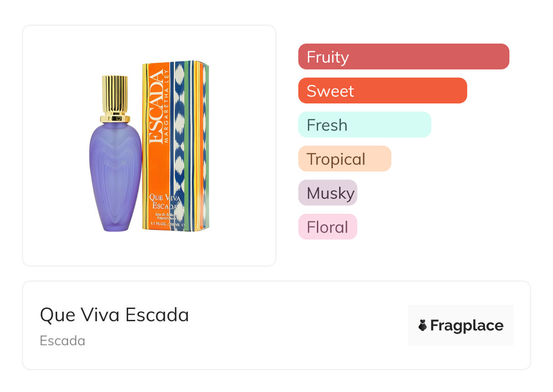Choose the Fresh accord bar

[x=364, y=125]
